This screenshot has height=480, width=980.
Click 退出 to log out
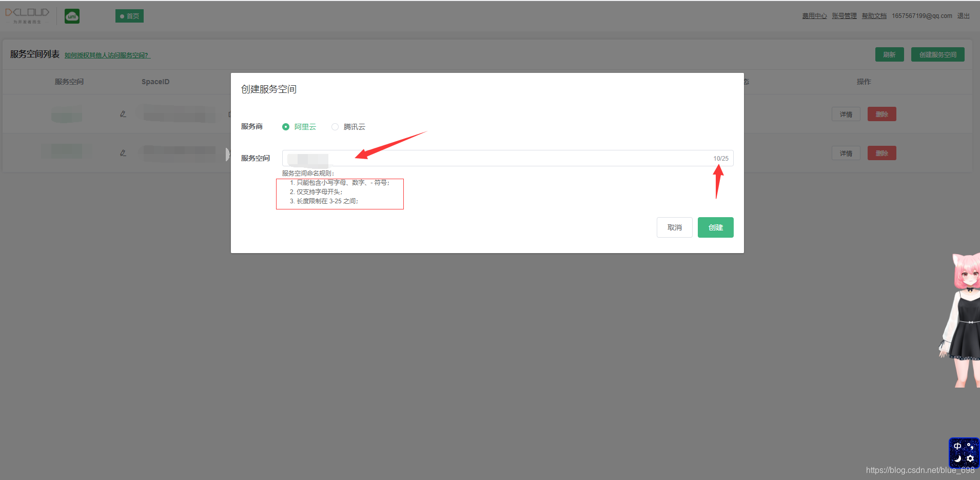(x=964, y=16)
